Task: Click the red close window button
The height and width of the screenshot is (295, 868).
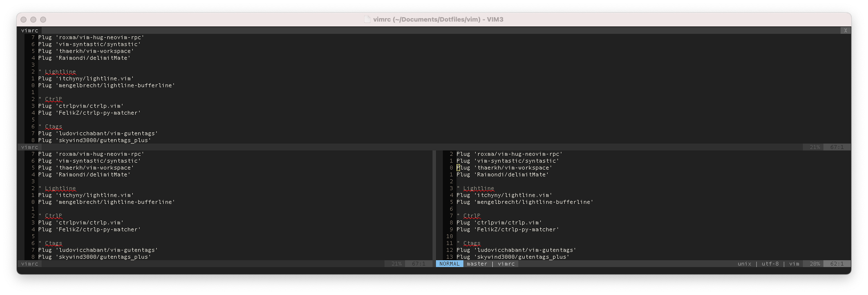Action: click(x=24, y=20)
